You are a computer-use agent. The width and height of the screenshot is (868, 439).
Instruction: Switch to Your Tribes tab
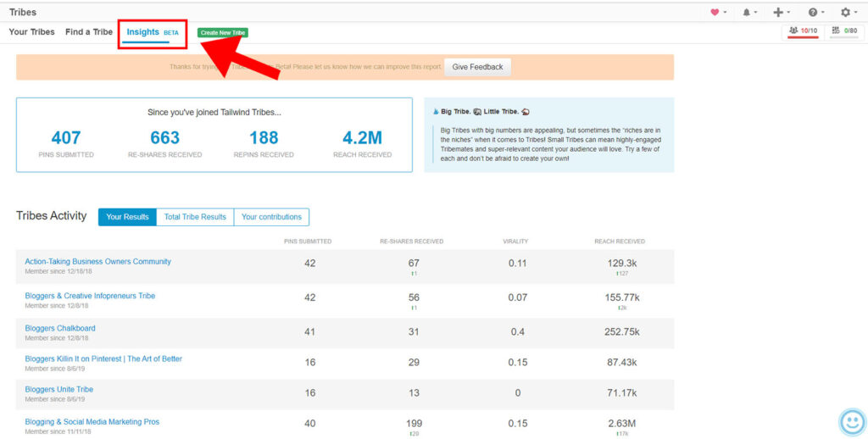31,32
